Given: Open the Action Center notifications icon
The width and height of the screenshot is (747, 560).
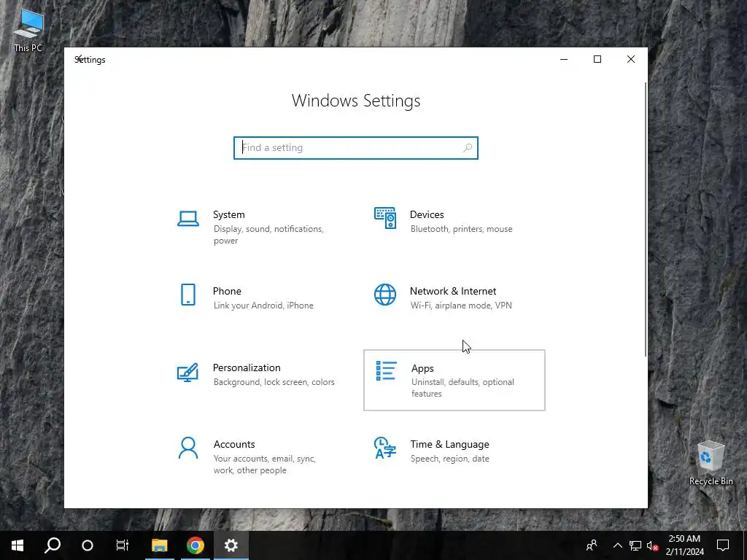Looking at the screenshot, I should click(x=723, y=545).
